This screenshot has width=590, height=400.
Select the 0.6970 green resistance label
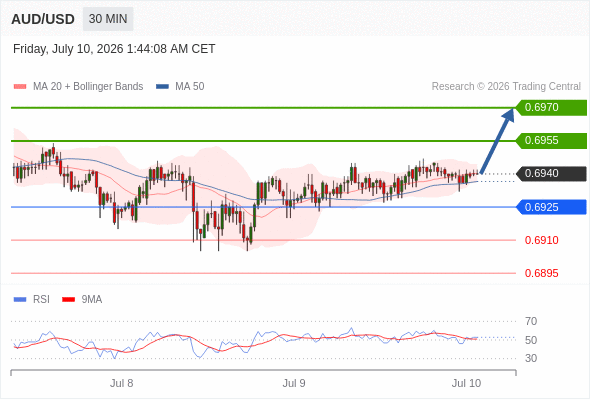pos(551,108)
